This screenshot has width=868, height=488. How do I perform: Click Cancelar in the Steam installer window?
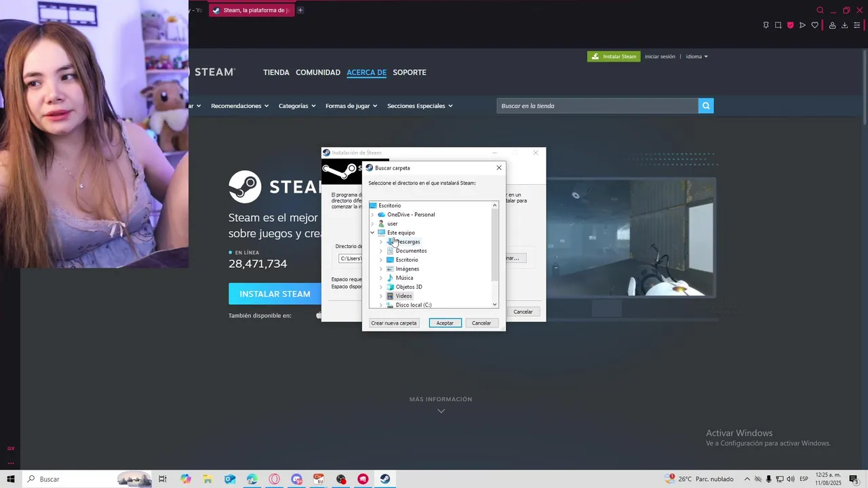tap(523, 312)
